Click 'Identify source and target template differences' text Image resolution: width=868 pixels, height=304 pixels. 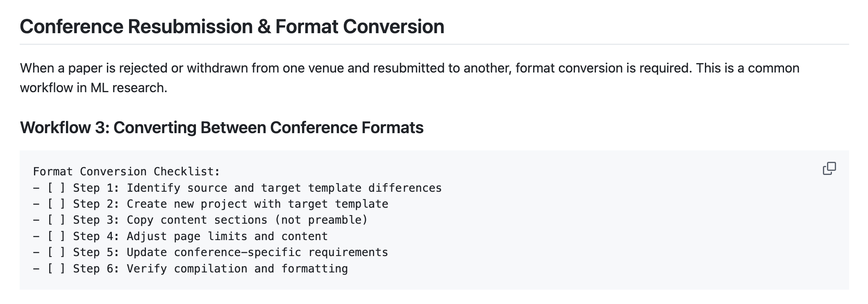[x=284, y=188]
